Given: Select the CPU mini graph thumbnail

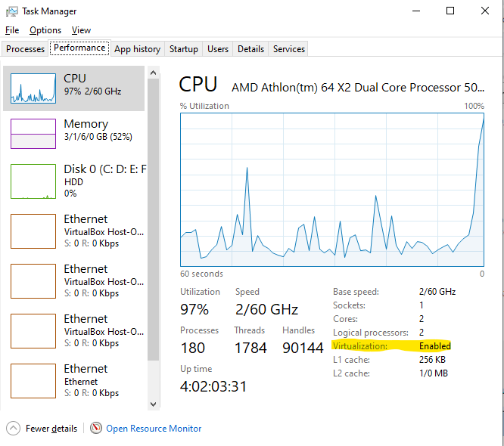Looking at the screenshot, I should (x=33, y=88).
